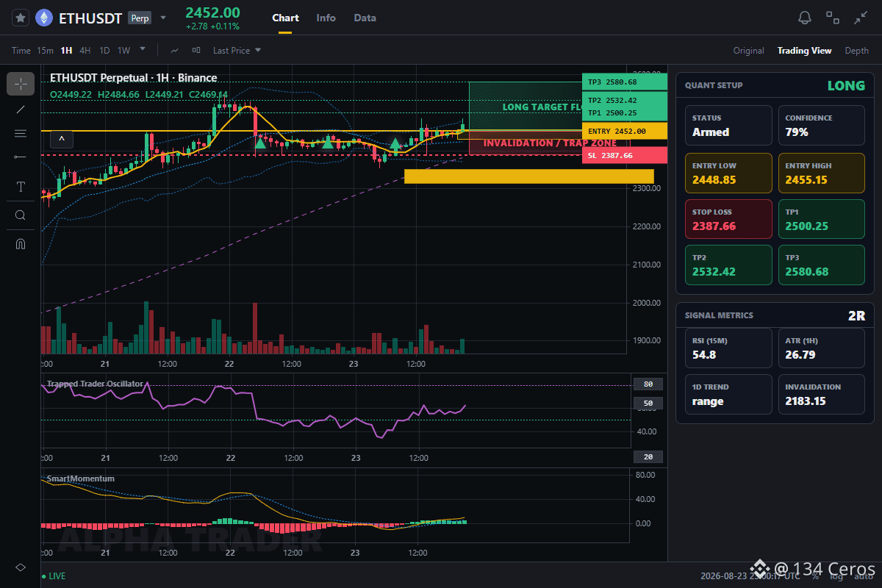Click the TP2 2532.42 price label
The width and height of the screenshot is (882, 588).
[x=624, y=100]
